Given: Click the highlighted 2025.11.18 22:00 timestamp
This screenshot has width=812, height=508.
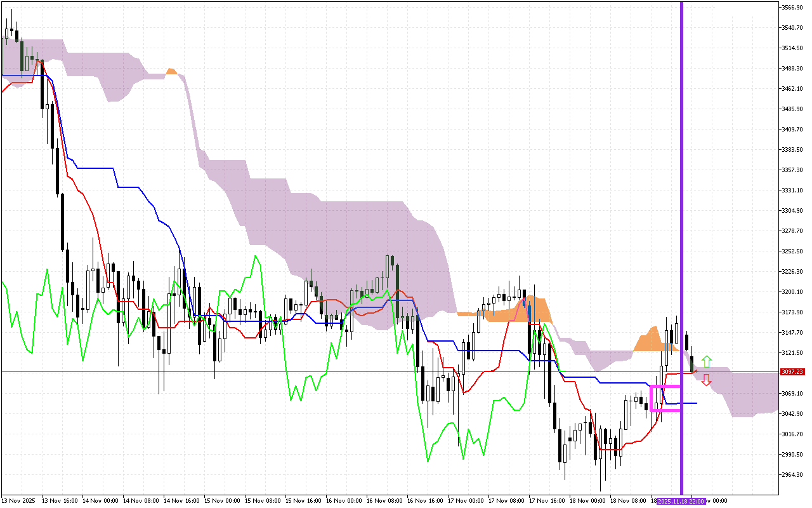Looking at the screenshot, I should point(680,500).
